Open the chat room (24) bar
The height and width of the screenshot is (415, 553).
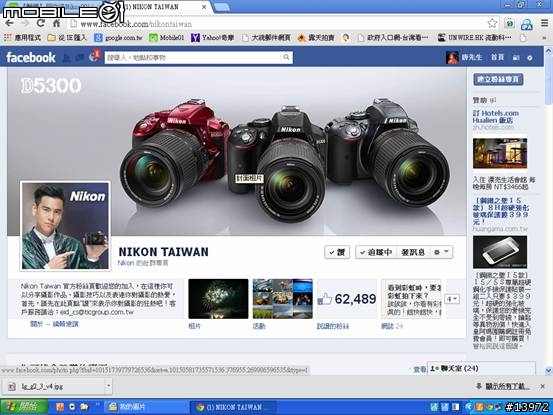pyautogui.click(x=481, y=368)
